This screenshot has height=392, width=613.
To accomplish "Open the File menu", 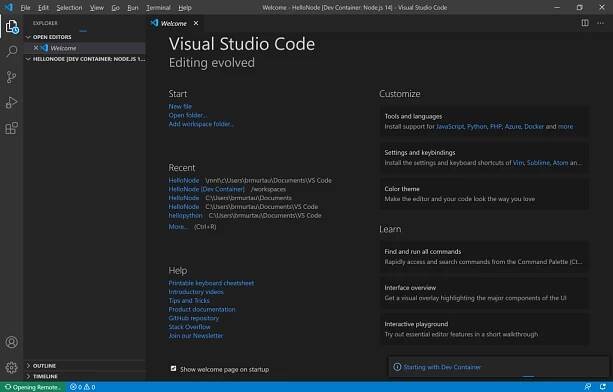I will [25, 7].
